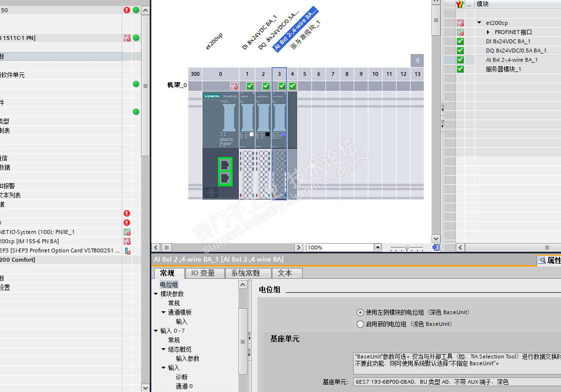Screen dimensions: 561x392
Task: Click the device view horizontal scrollbar right arrow
Action: [x=299, y=248]
